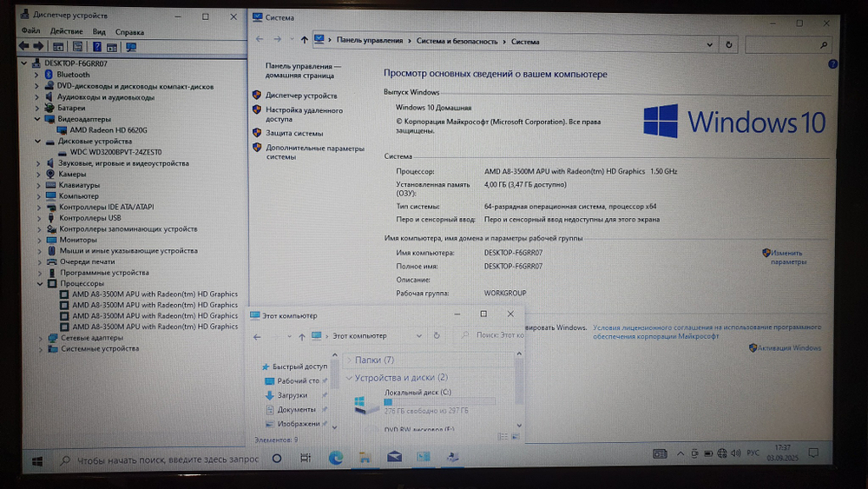Select the Очереди печати category

pyautogui.click(x=87, y=261)
